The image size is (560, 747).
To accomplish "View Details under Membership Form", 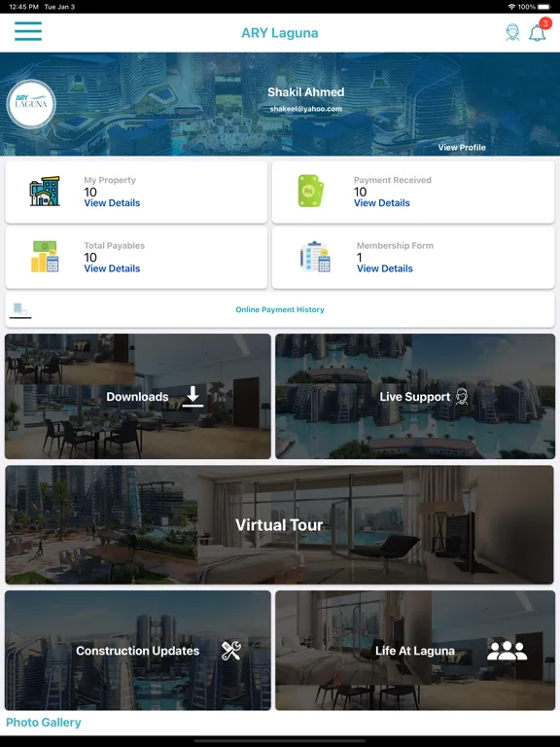I will pyautogui.click(x=385, y=268).
